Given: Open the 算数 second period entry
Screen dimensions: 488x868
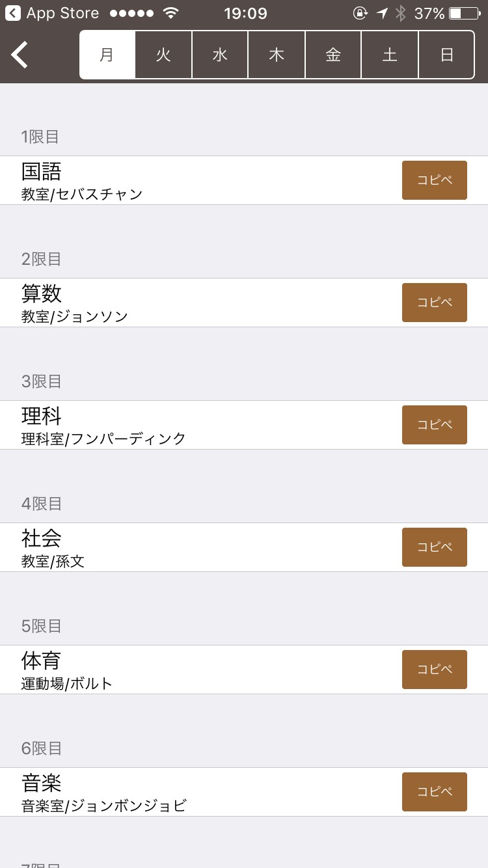Looking at the screenshot, I should pyautogui.click(x=195, y=303).
